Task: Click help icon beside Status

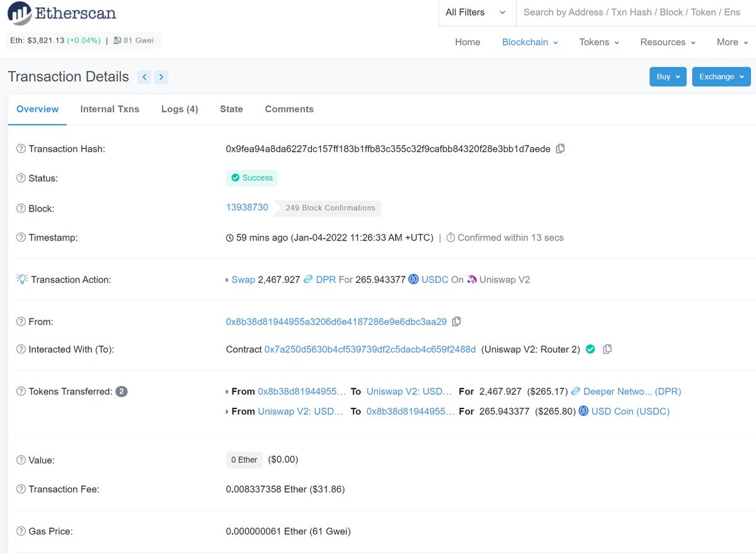Action: (21, 178)
